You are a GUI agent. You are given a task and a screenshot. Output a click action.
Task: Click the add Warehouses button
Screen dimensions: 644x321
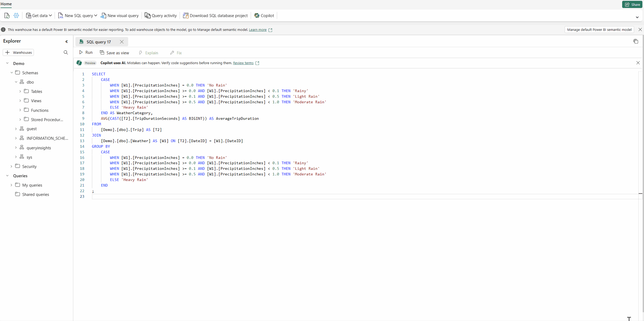click(x=18, y=52)
